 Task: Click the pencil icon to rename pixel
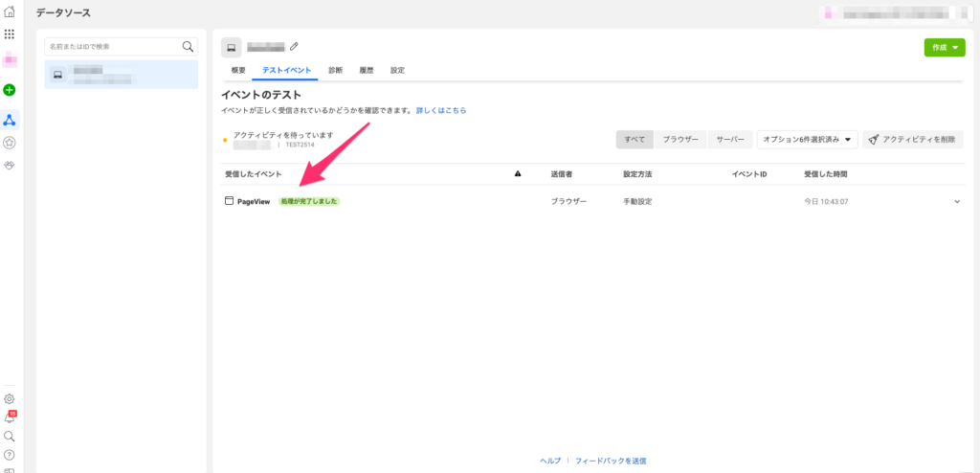click(x=295, y=46)
